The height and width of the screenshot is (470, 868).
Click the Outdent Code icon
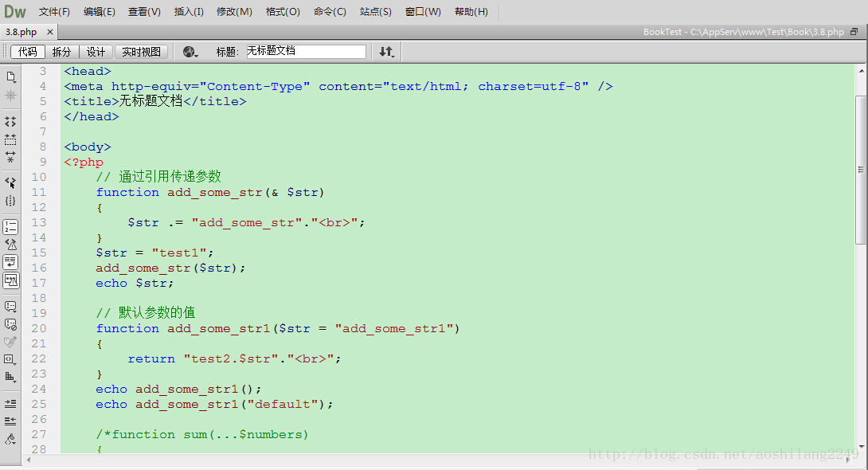[10, 421]
